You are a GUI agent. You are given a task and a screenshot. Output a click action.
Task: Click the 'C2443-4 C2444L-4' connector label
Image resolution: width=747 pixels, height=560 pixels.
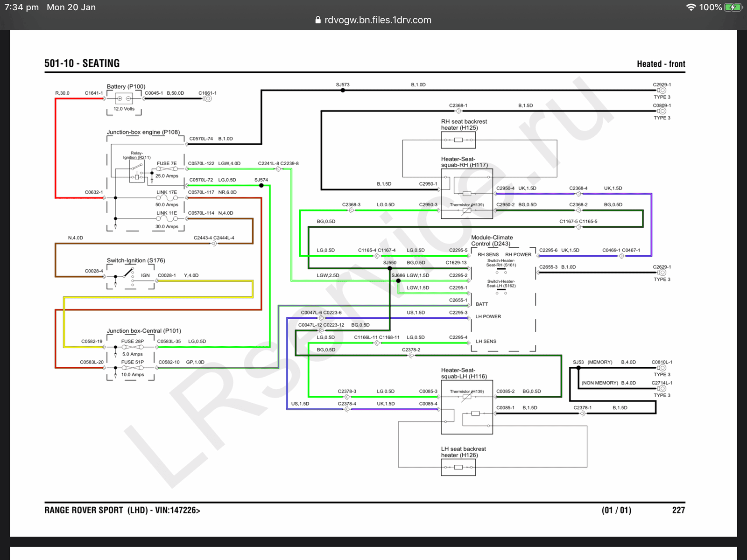[x=214, y=238]
